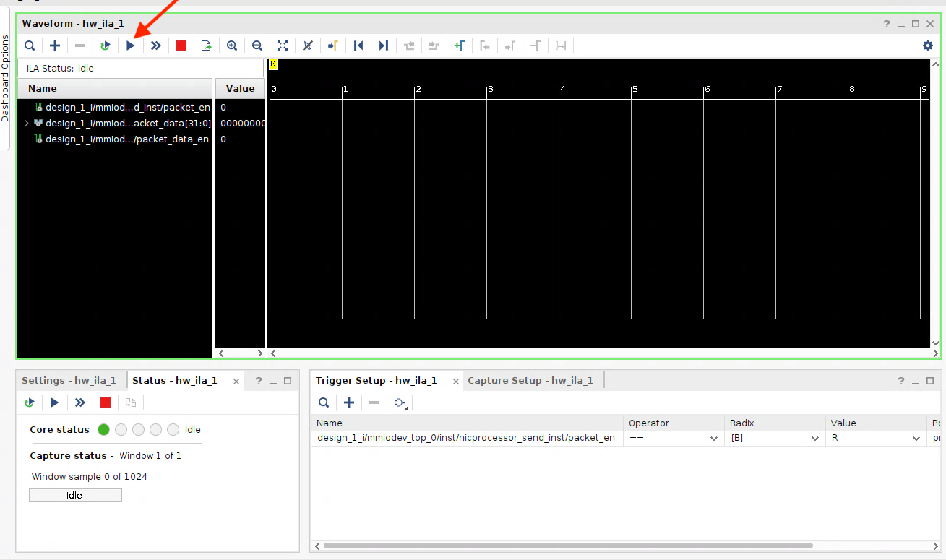The height and width of the screenshot is (560, 946).
Task: Run trigger in Waveform toolbar
Action: pyautogui.click(x=131, y=46)
